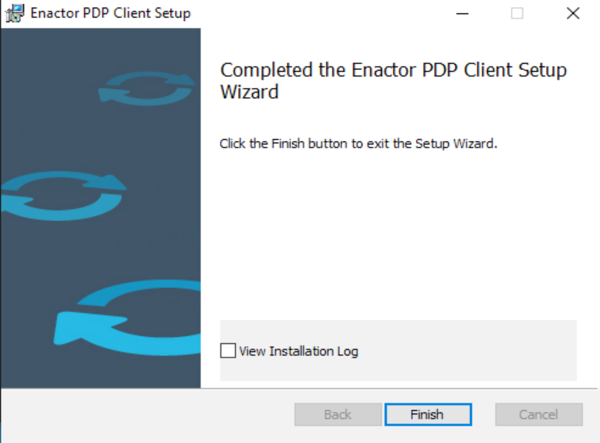Close the setup wizard with the X
Viewport: 600px width, 443px height.
pyautogui.click(x=572, y=14)
